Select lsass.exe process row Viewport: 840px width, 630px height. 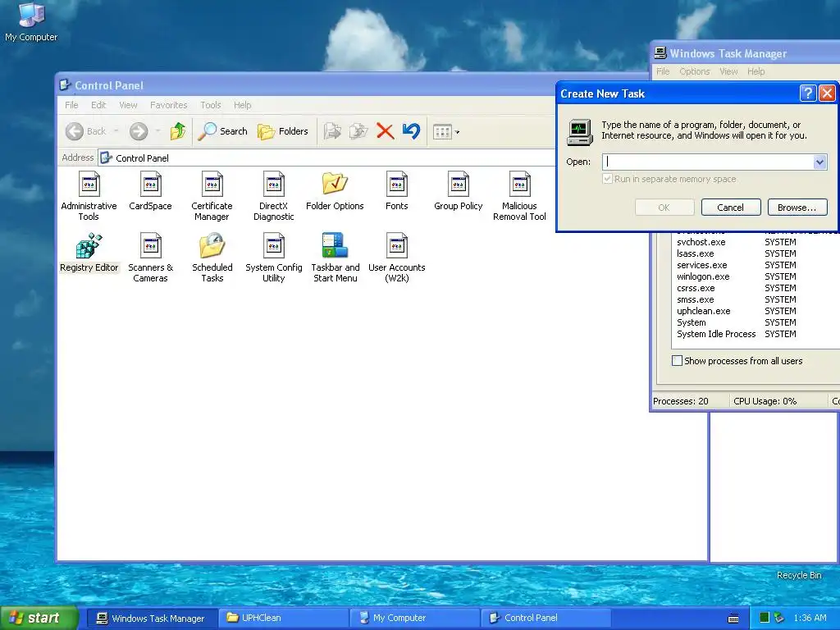(696, 253)
